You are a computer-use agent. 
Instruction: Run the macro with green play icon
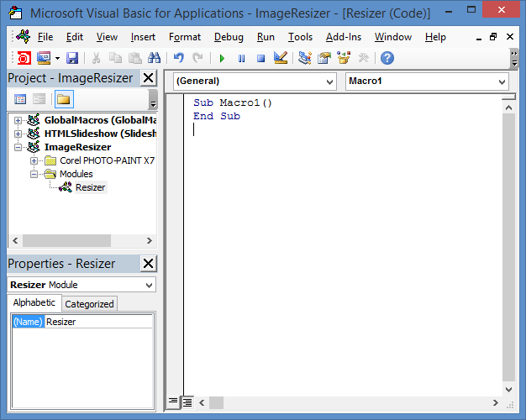pos(222,58)
